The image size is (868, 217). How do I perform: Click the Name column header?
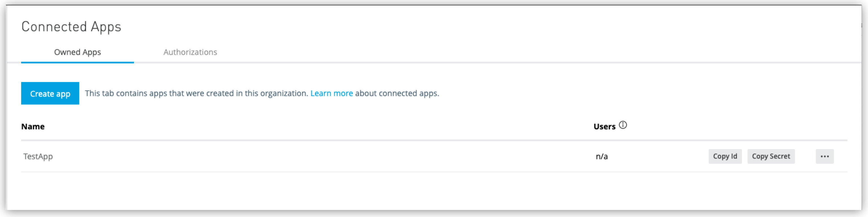33,126
